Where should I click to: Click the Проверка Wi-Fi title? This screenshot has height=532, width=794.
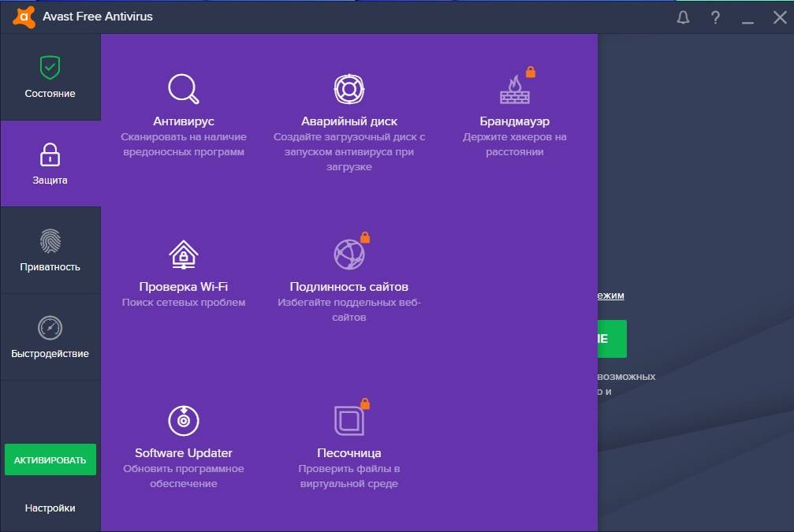(x=183, y=287)
